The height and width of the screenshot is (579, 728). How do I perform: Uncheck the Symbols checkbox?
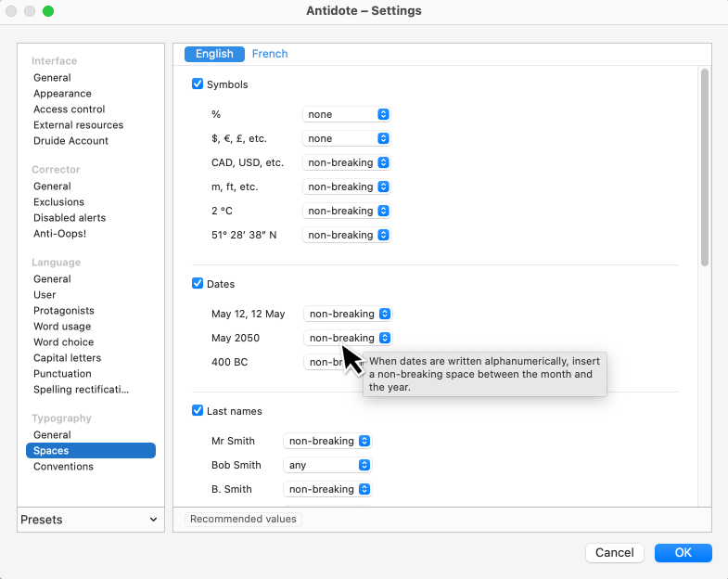coord(198,84)
